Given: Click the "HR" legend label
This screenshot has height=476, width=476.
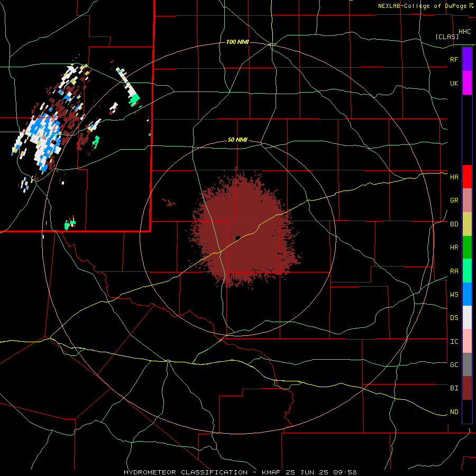Looking at the screenshot, I should pyautogui.click(x=454, y=248).
